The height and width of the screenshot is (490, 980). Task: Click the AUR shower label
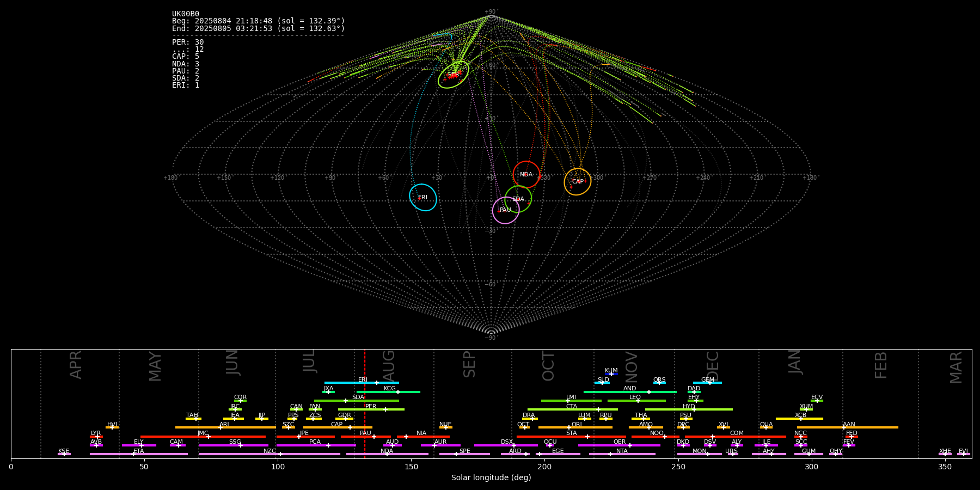(x=440, y=442)
